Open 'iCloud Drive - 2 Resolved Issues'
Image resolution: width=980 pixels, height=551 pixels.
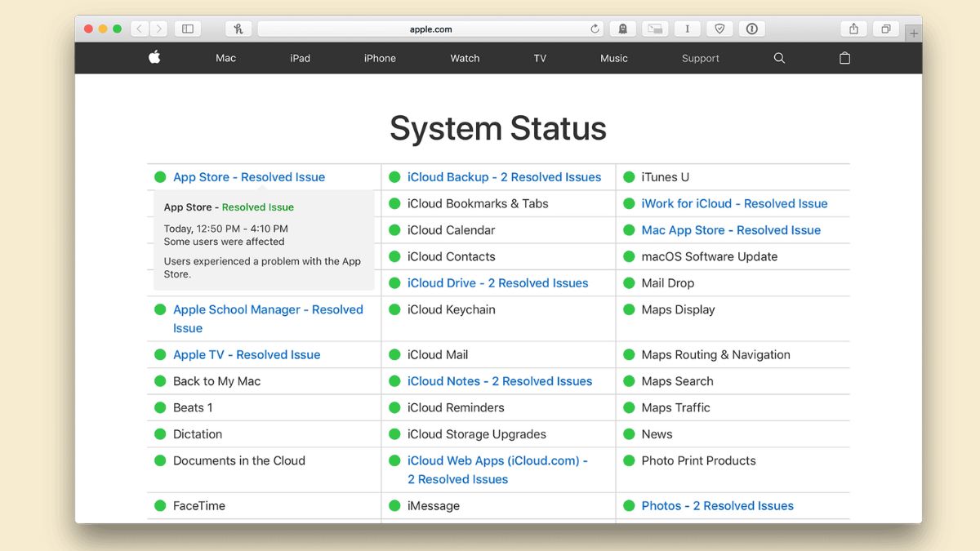pyautogui.click(x=497, y=283)
